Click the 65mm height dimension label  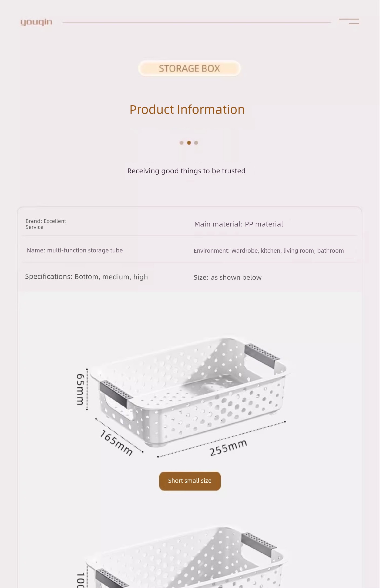pyautogui.click(x=80, y=389)
